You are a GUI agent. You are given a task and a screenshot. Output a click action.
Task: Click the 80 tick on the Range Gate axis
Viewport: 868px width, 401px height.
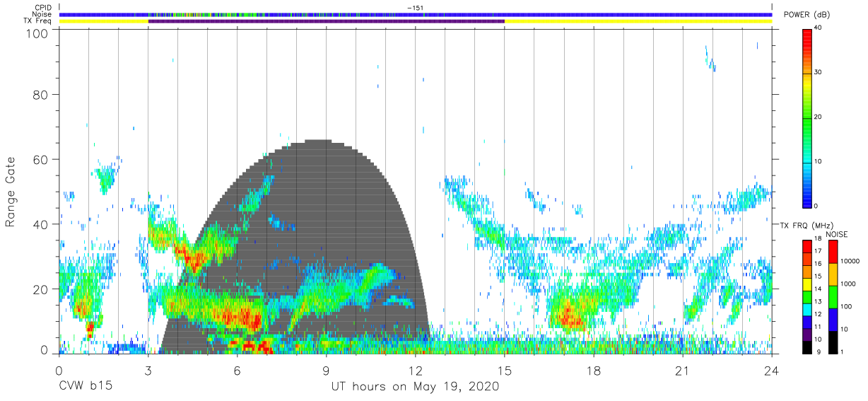coord(41,94)
